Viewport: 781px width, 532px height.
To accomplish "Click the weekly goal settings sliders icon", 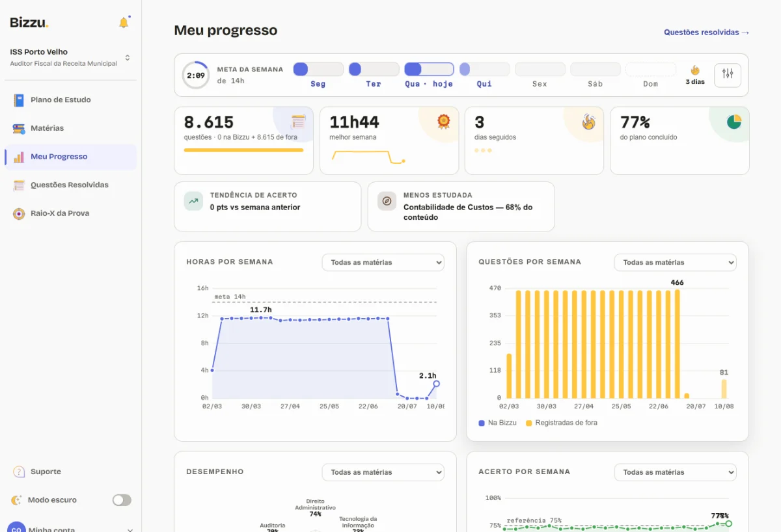I will click(728, 75).
